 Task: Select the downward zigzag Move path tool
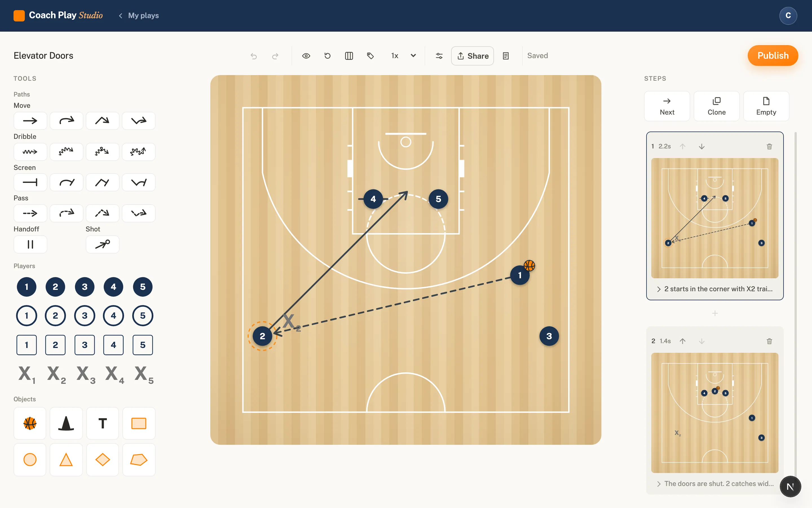click(x=139, y=121)
